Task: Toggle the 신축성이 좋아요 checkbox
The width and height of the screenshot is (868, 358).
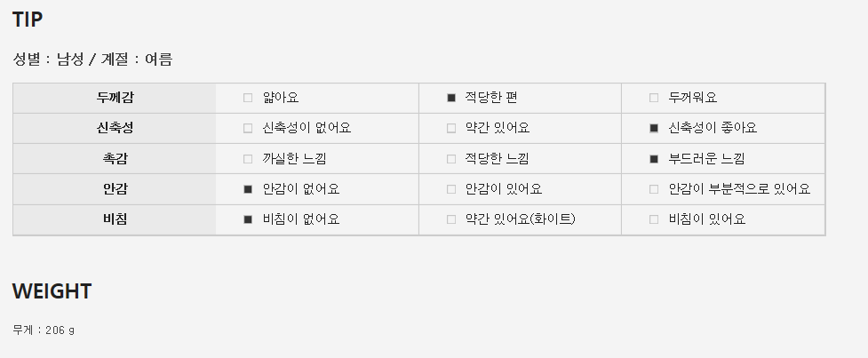Action: point(654,128)
